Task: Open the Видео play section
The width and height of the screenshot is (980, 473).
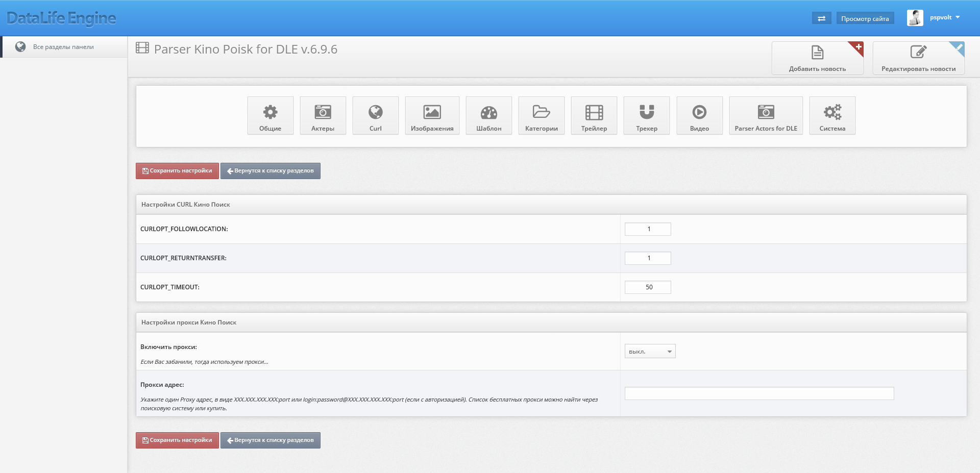Action: click(x=699, y=115)
